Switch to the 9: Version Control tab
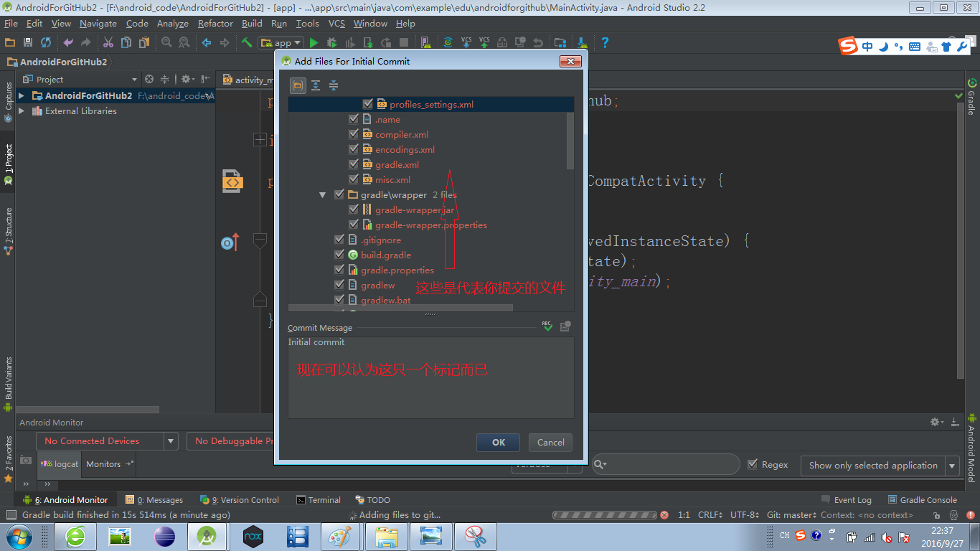 [240, 499]
